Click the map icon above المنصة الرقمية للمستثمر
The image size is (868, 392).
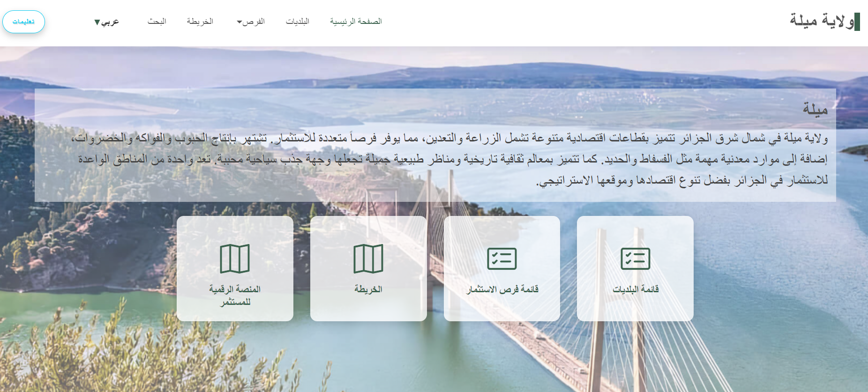235,259
